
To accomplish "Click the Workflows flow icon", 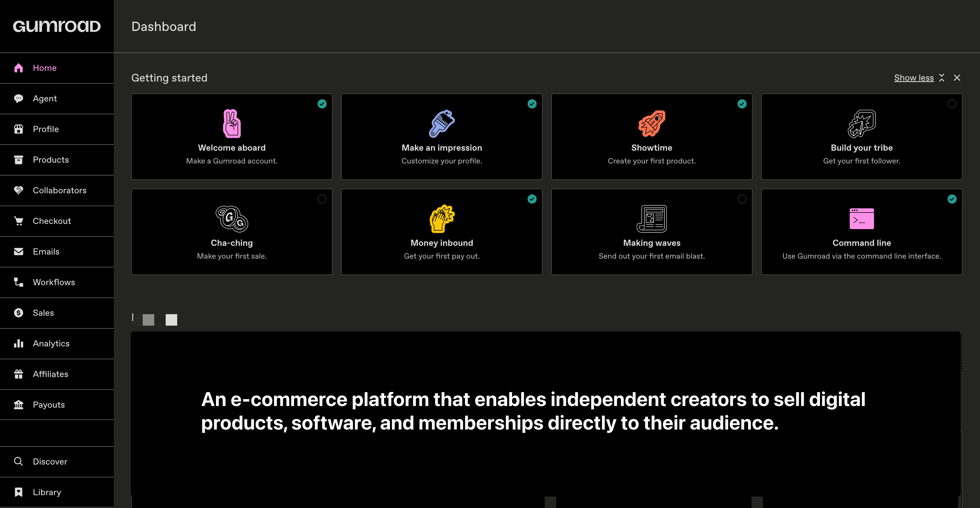I will [x=18, y=282].
